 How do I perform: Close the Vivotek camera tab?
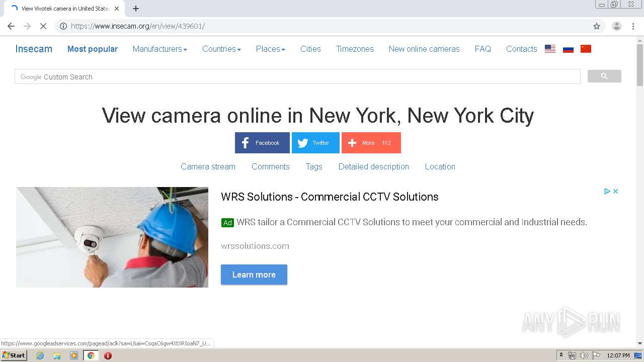[x=117, y=9]
